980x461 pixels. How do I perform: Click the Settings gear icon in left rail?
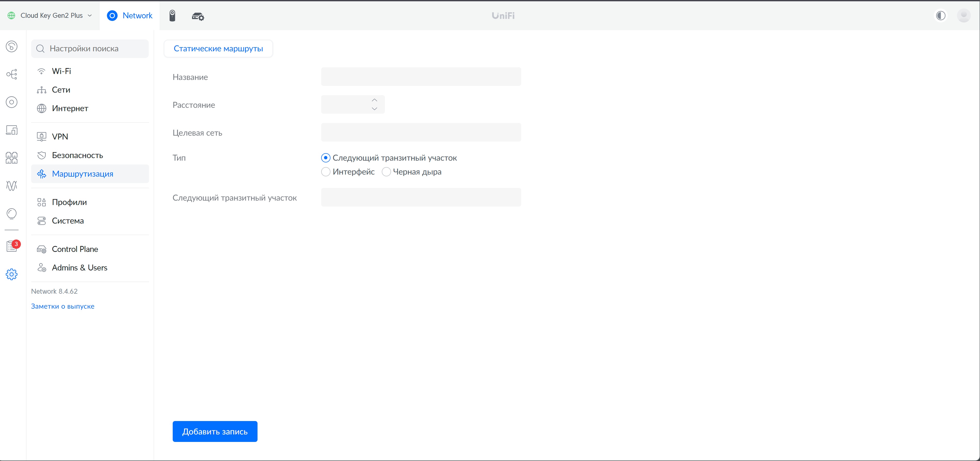point(11,274)
